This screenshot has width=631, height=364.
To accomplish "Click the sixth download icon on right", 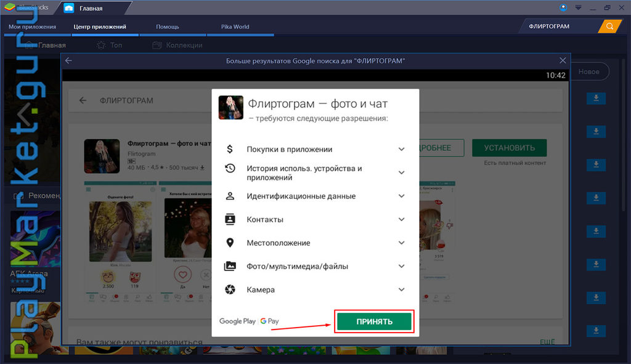I will [596, 264].
